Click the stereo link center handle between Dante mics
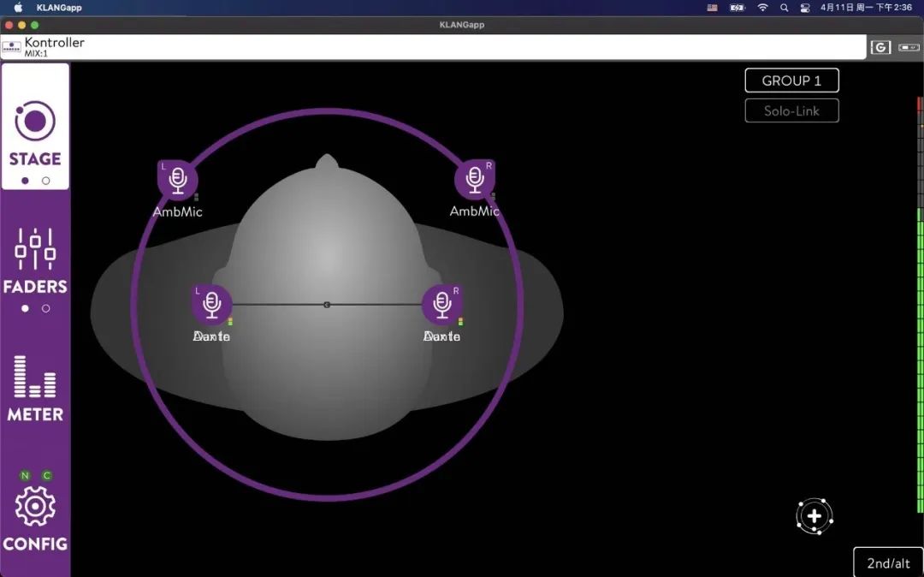Viewport: 924px width, 577px height. click(x=327, y=305)
